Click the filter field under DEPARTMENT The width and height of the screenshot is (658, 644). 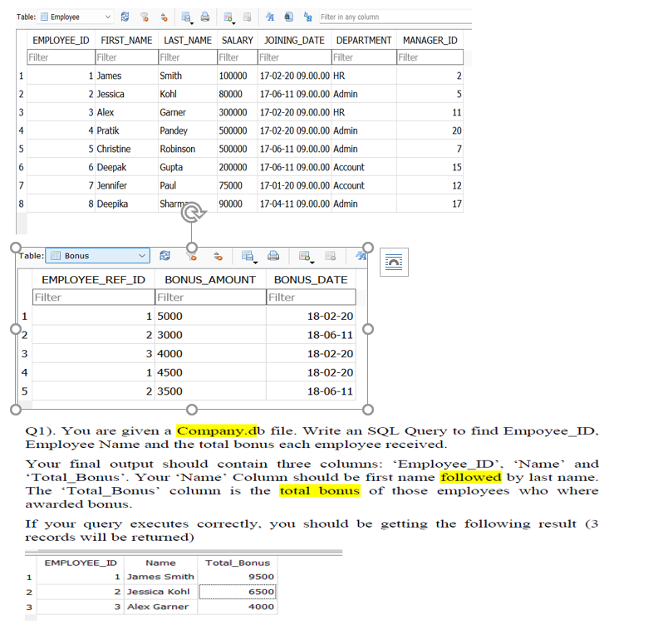[x=364, y=57]
